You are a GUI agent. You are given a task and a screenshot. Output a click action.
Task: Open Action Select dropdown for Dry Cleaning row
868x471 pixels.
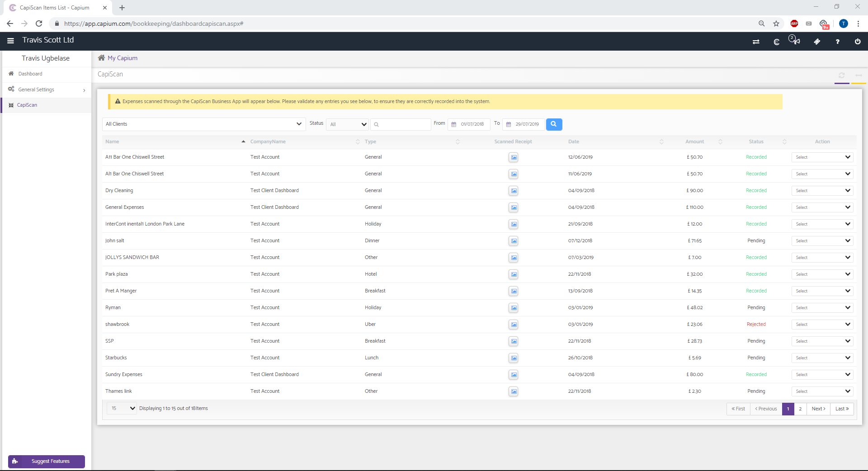[x=822, y=191]
